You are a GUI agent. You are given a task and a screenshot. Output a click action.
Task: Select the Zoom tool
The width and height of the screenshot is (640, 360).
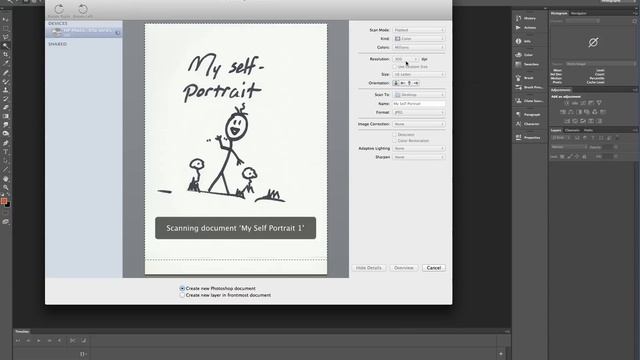[x=5, y=187]
